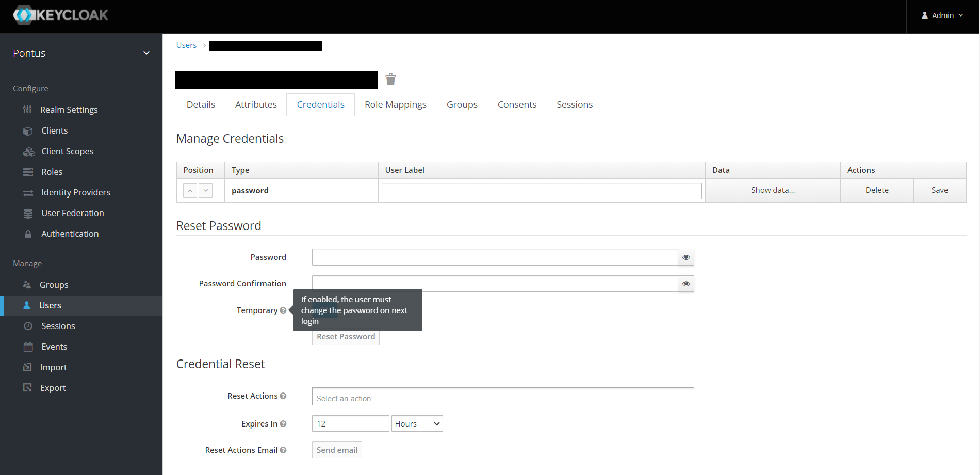This screenshot has height=475, width=980.
Task: Click the trash icon to delete user
Action: click(391, 79)
